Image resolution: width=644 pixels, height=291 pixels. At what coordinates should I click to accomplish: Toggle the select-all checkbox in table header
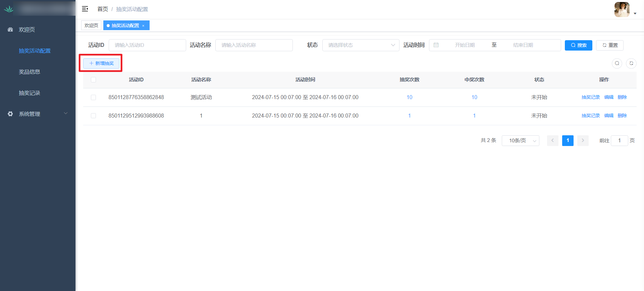(93, 80)
